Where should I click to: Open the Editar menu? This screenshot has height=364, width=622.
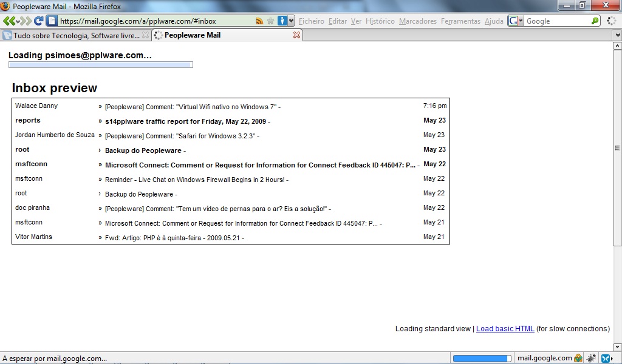click(338, 21)
